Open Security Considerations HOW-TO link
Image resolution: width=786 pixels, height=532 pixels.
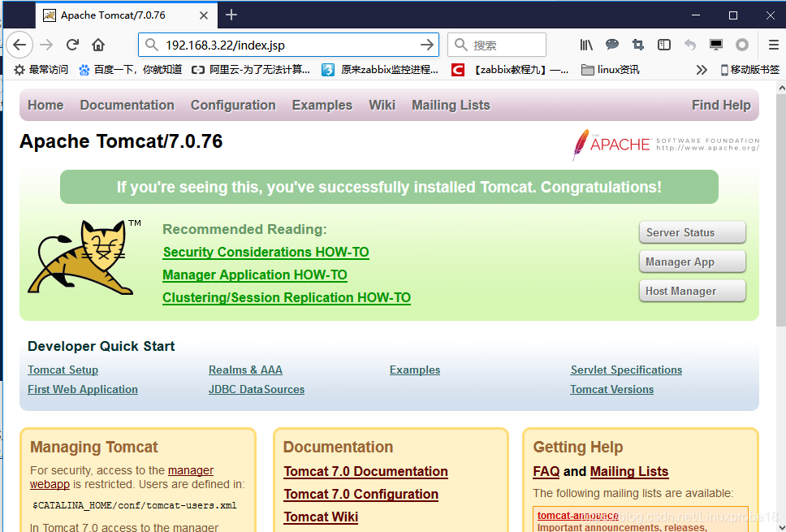[x=266, y=252]
